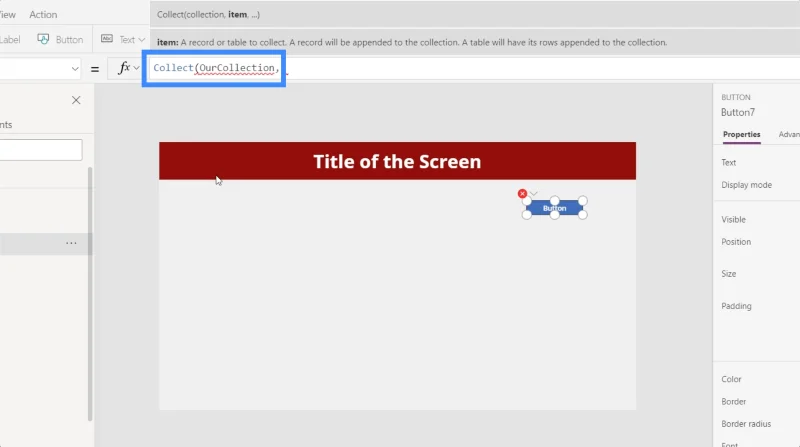The width and height of the screenshot is (800, 447).
Task: Click the Border property label
Action: click(x=734, y=402)
